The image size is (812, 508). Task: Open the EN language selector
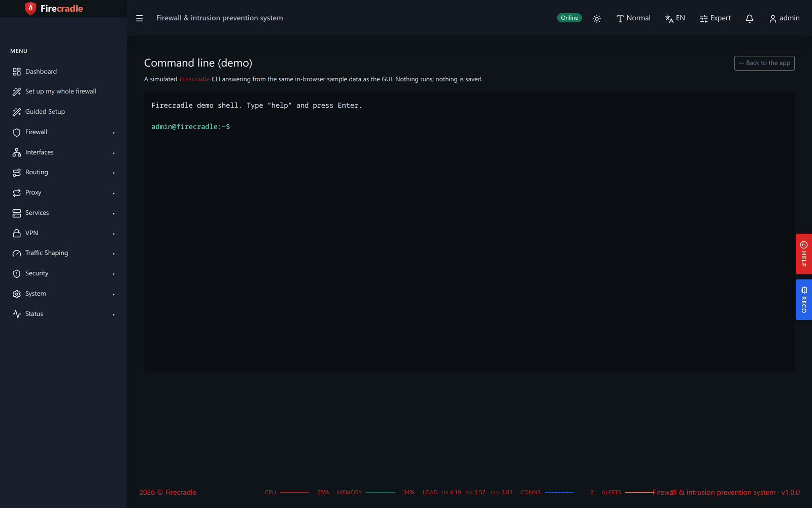[x=675, y=18]
